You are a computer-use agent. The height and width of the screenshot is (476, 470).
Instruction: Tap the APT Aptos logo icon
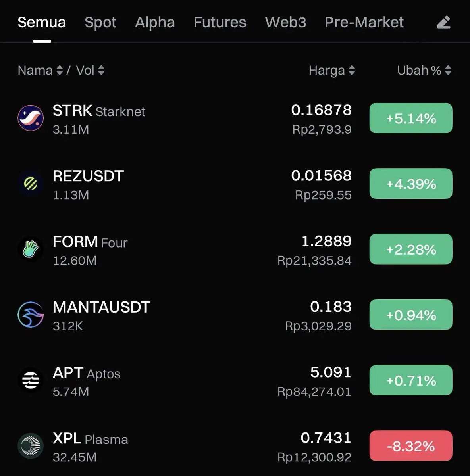31,380
